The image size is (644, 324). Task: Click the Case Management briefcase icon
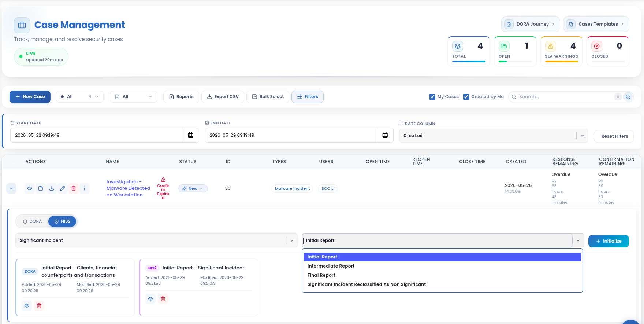point(22,25)
